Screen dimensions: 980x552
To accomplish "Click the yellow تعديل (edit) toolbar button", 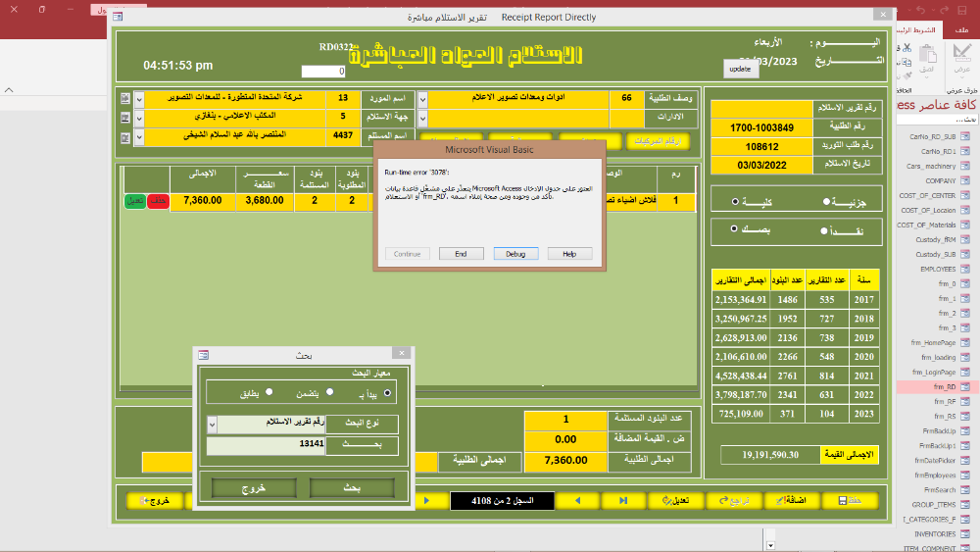I will click(x=675, y=500).
